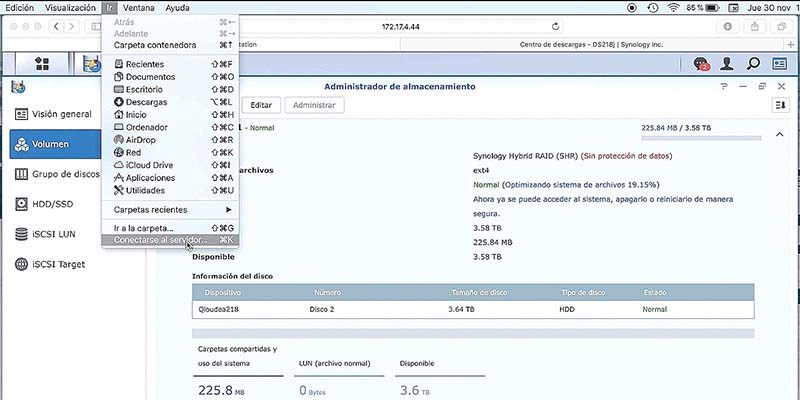
Task: Choose Documentos in the Ir menu
Action: [170, 77]
